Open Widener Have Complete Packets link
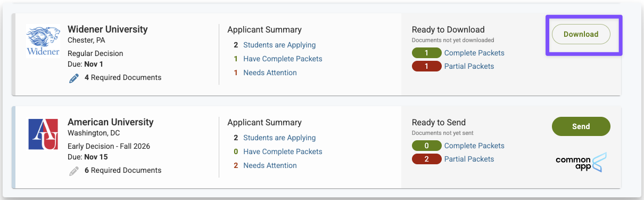The height and width of the screenshot is (200, 644). point(283,59)
